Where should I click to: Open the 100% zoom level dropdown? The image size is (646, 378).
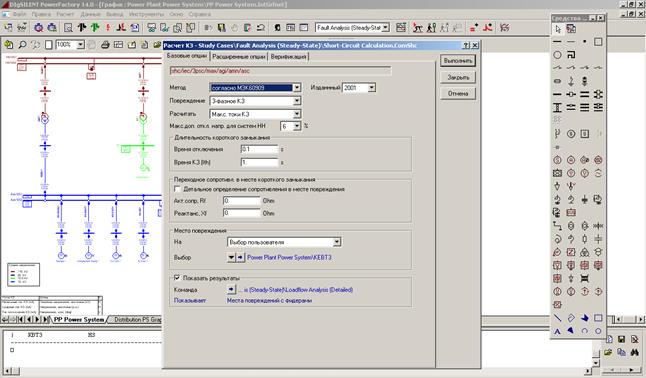[80, 45]
